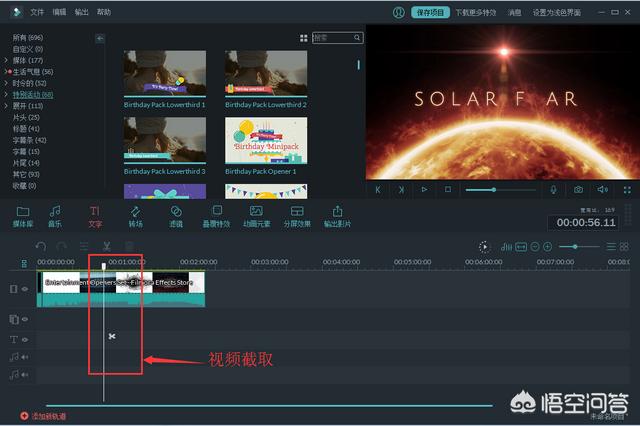The width and height of the screenshot is (640, 426).
Task: Expand the 展开 (113) category
Action: point(7,105)
